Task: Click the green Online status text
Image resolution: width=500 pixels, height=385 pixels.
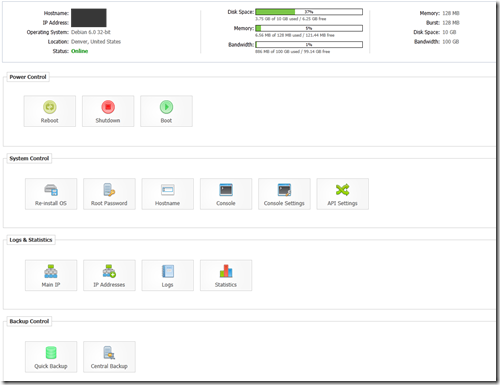Action: point(80,51)
